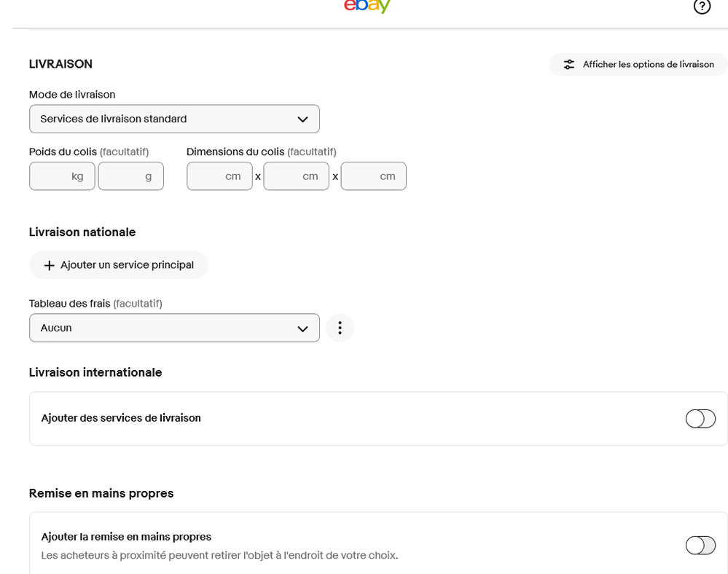Open the help question mark icon
728x574 pixels.
pyautogui.click(x=702, y=7)
